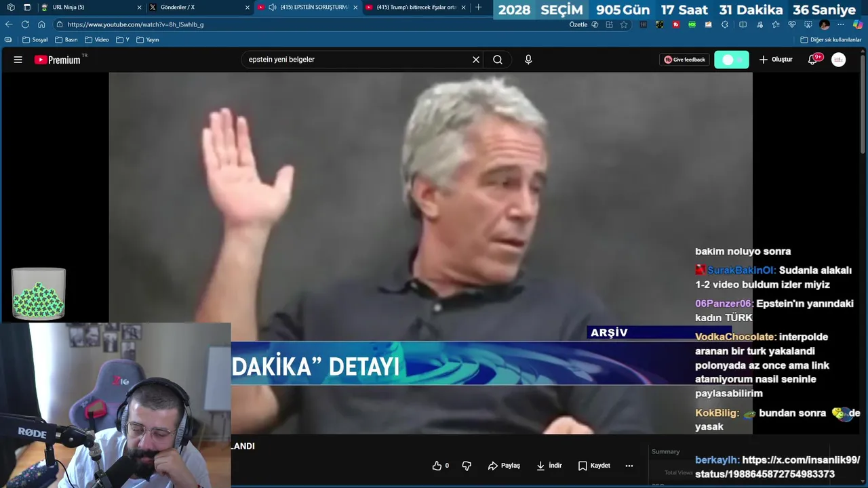Click the İndir download button
The width and height of the screenshot is (868, 488).
click(549, 466)
